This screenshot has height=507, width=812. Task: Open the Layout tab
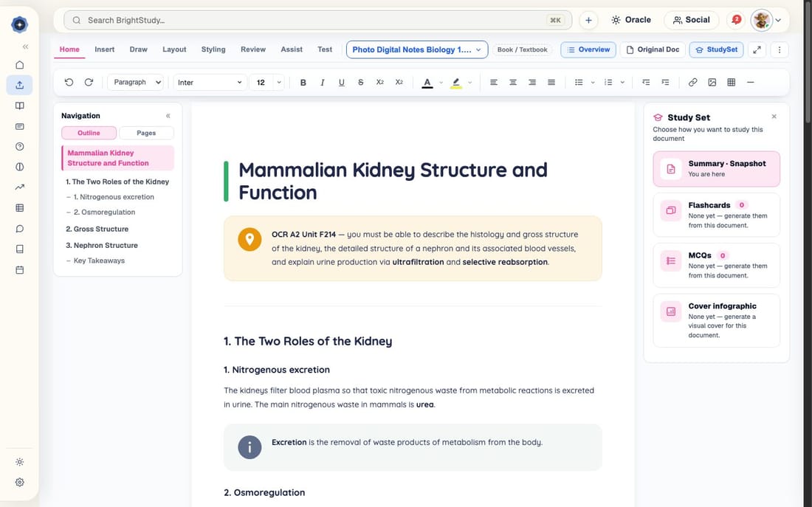pyautogui.click(x=174, y=49)
